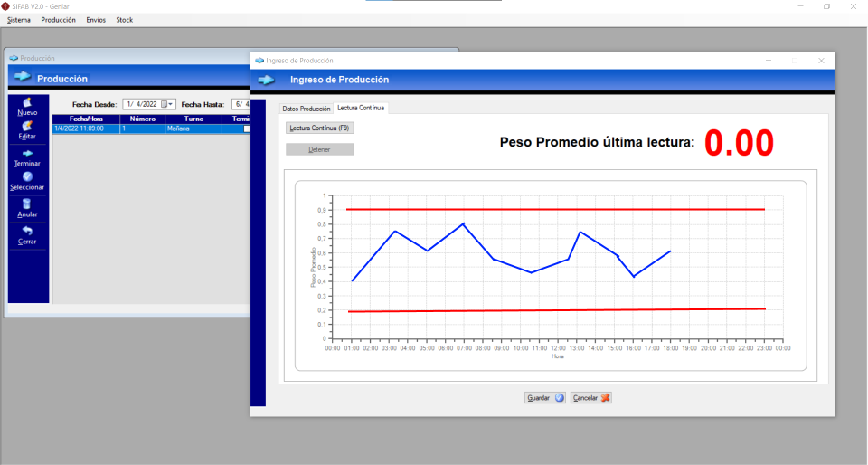This screenshot has width=868, height=465.
Task: Click the Nuevo icon in Producción sidebar
Action: (x=26, y=102)
